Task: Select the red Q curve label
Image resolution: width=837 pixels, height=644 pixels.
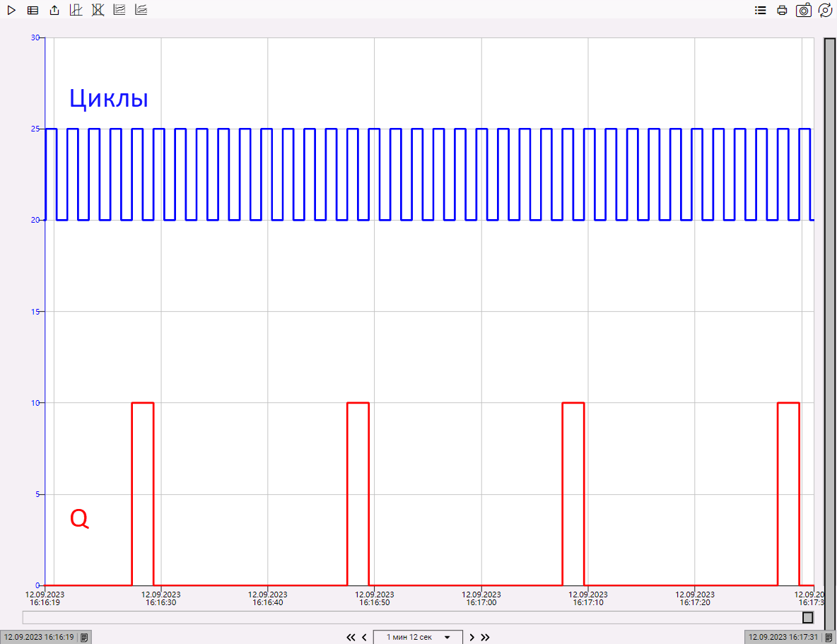Action: [x=80, y=520]
